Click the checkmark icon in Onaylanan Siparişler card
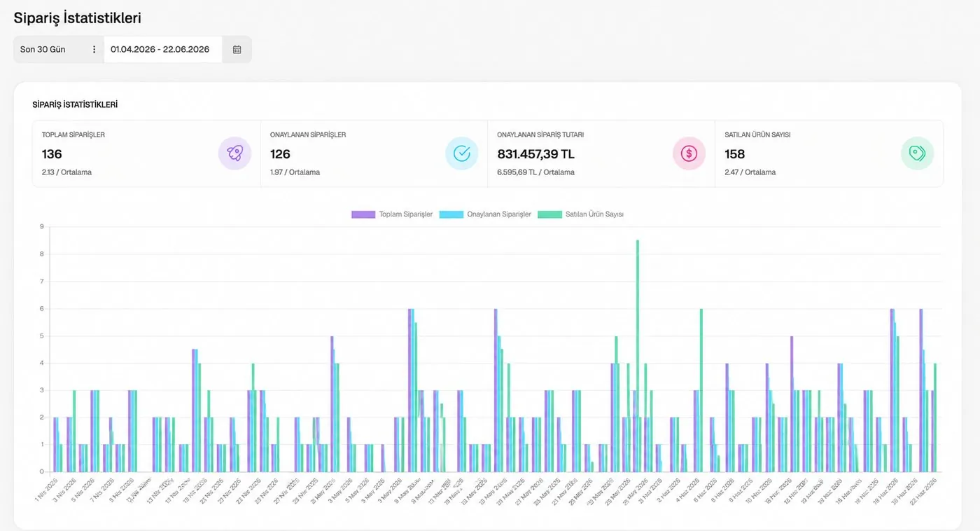 (462, 153)
